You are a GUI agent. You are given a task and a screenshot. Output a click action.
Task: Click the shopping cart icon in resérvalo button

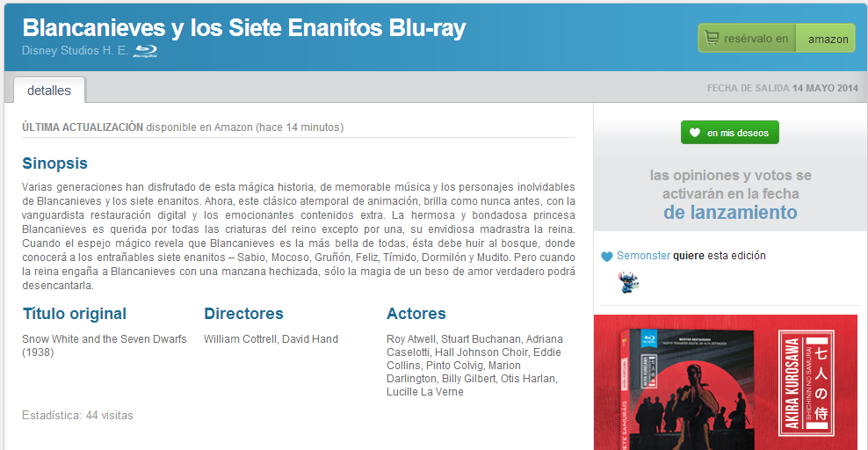712,38
